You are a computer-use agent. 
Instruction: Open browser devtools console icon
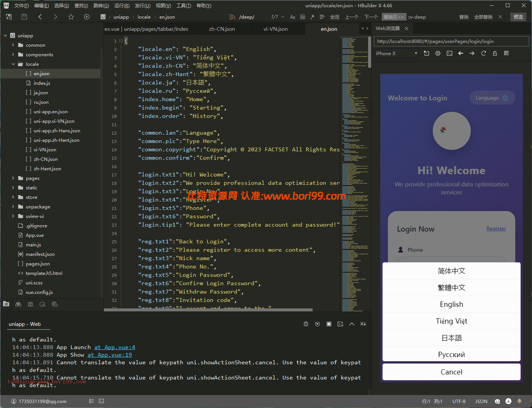(449, 54)
